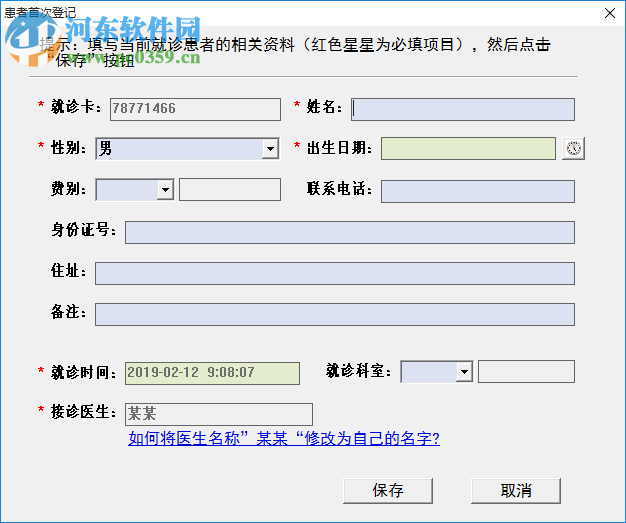
Task: Click the text box beside 就诊科室 dropdown
Action: [x=527, y=372]
